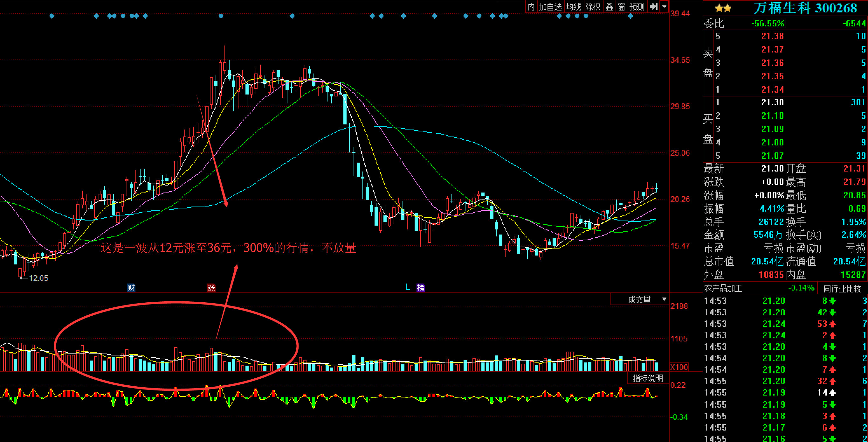Add stock via 加自选 button
The width and height of the screenshot is (868, 442).
point(550,7)
